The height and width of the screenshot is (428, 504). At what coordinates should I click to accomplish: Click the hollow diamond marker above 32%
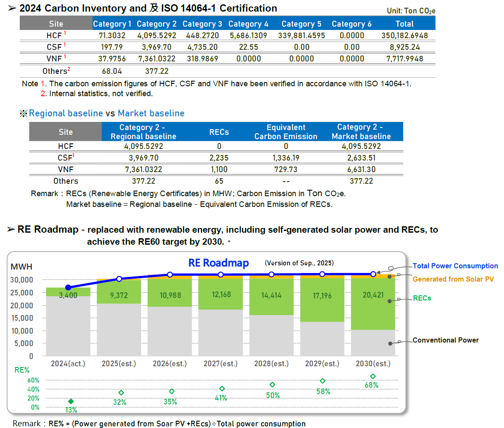pyautogui.click(x=121, y=393)
